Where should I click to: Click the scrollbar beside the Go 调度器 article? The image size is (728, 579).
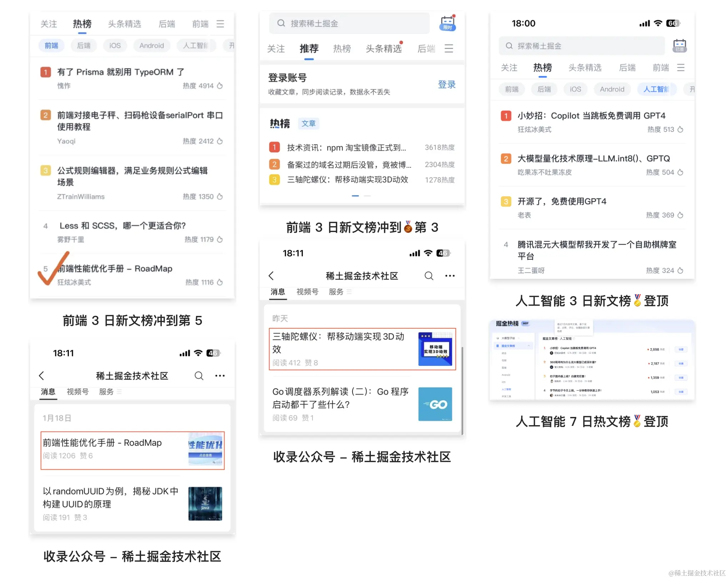[x=462, y=391]
